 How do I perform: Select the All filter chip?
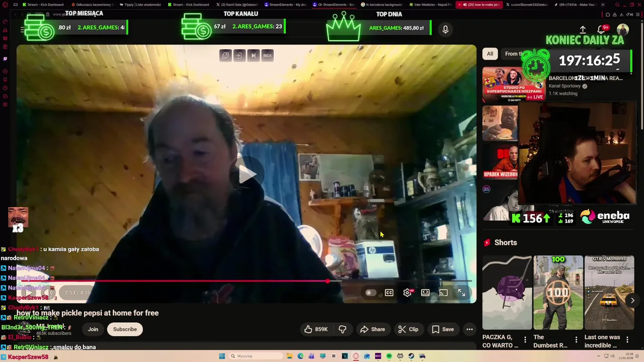point(490,54)
